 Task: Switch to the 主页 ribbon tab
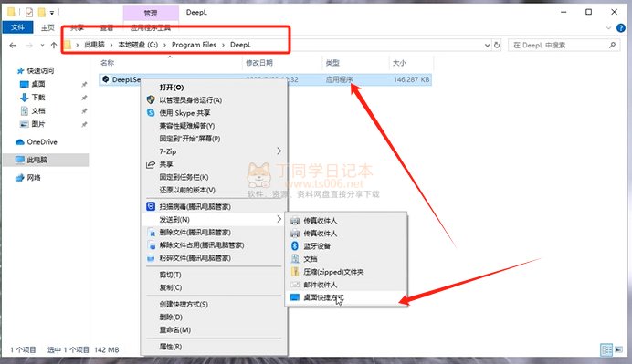pos(47,27)
